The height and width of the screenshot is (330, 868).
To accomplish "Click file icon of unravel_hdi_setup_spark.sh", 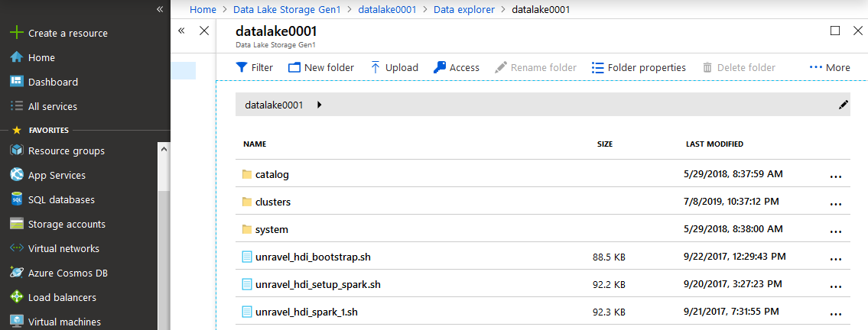I will click(x=247, y=284).
